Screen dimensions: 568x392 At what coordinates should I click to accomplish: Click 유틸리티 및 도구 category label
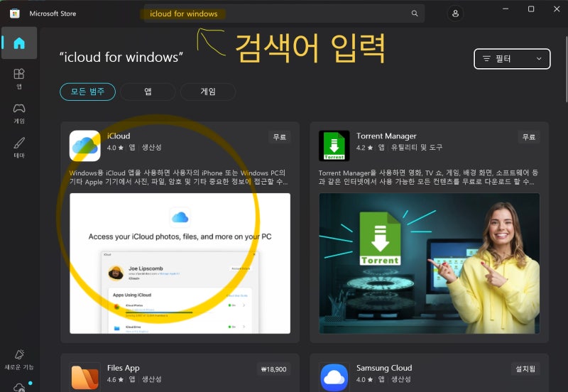pyautogui.click(x=417, y=147)
